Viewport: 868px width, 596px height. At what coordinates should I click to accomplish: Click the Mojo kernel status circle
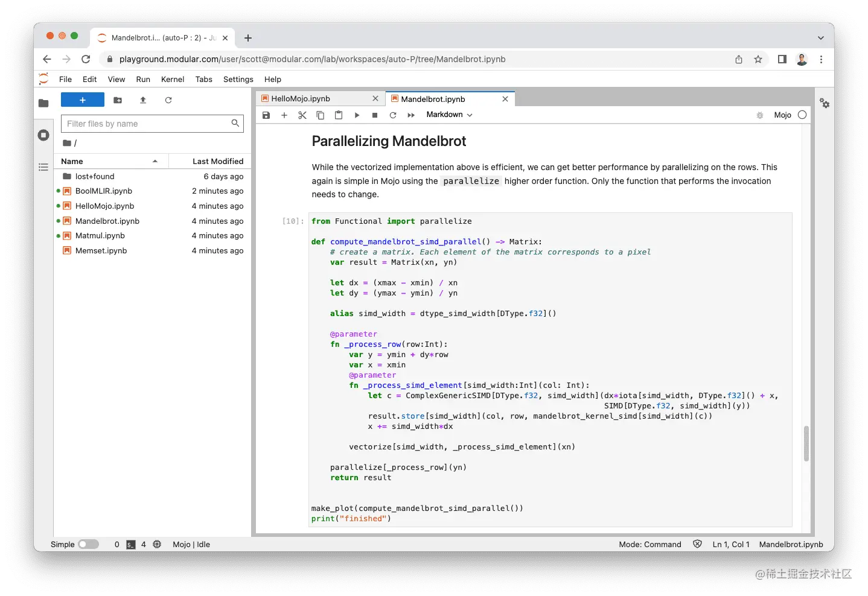pos(802,115)
